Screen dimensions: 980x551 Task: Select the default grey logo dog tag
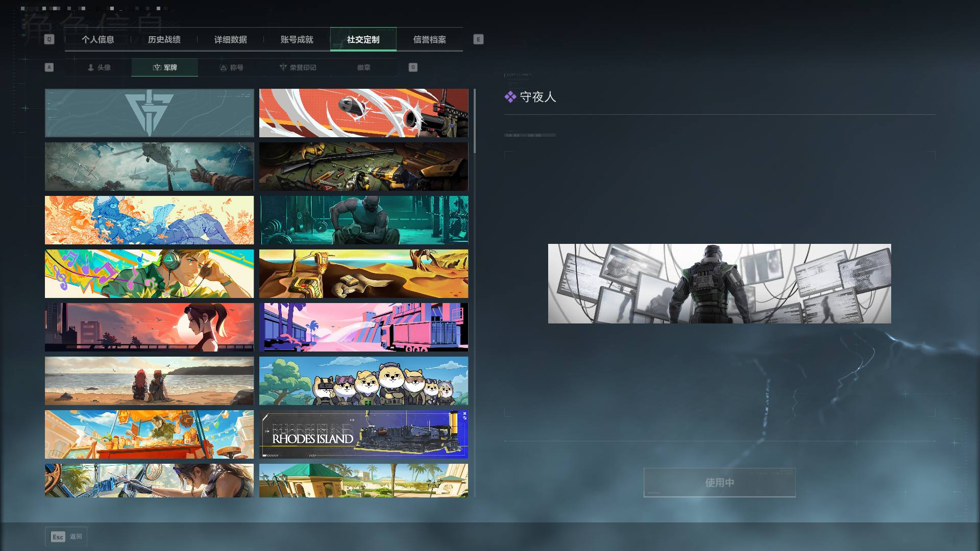[x=149, y=113]
